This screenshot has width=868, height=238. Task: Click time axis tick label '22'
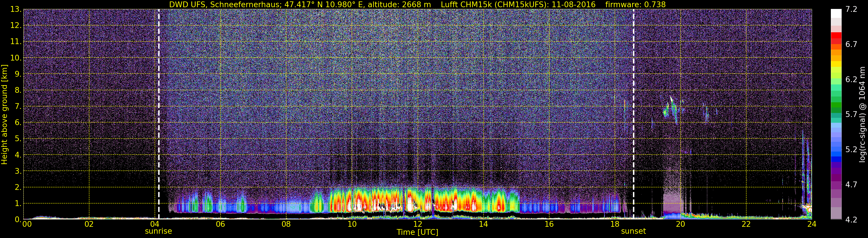(x=746, y=224)
